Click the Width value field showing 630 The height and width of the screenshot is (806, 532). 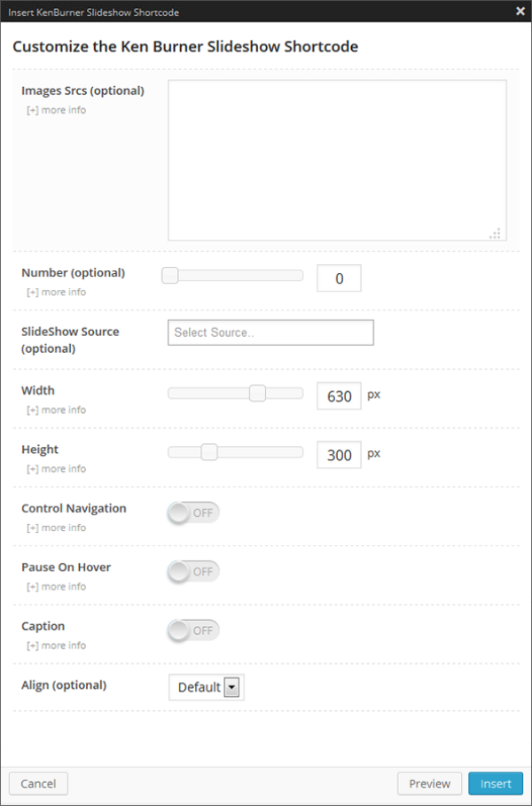[338, 395]
